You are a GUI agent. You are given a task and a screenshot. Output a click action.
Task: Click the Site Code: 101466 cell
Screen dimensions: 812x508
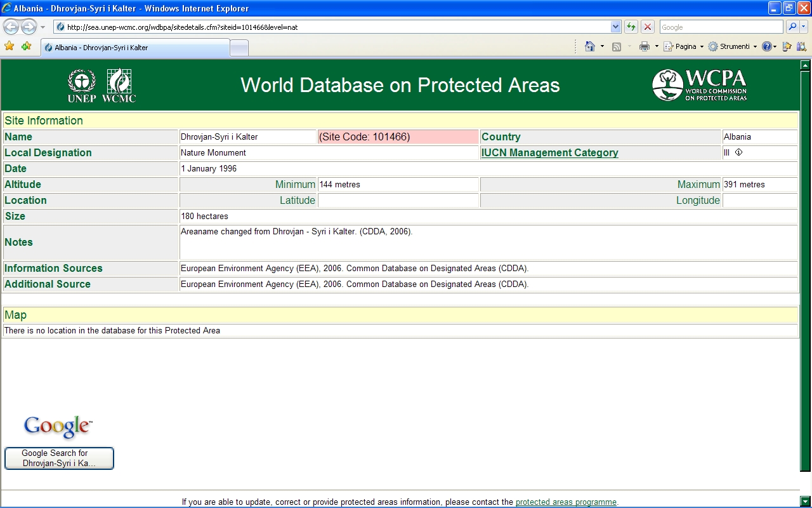398,137
